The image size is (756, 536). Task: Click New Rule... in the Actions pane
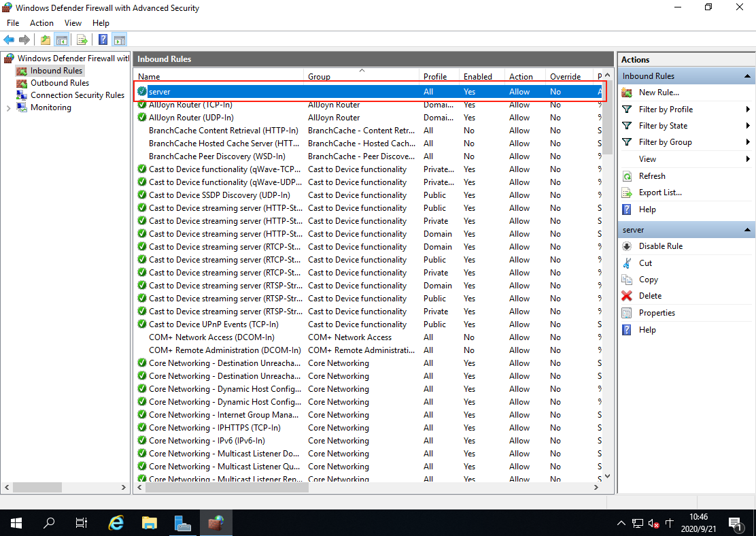click(659, 92)
